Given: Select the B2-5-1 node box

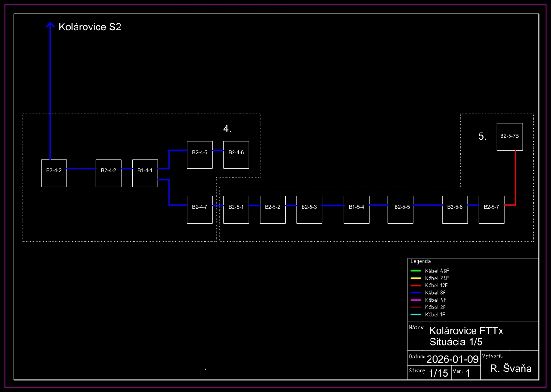Looking at the screenshot, I should coord(236,210).
